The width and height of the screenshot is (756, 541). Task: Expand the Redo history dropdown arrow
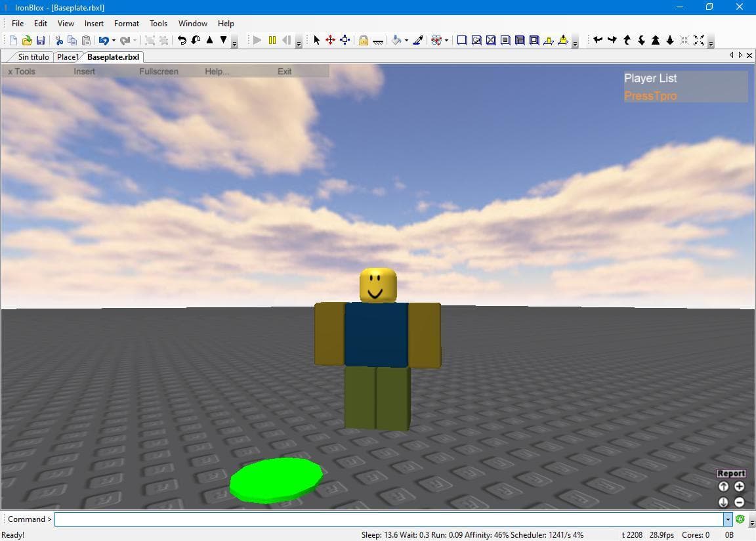coord(135,41)
